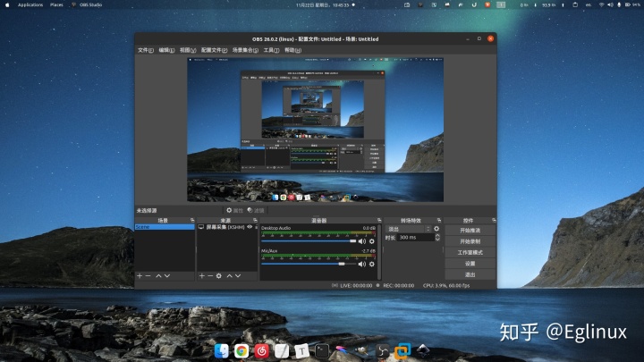The width and height of the screenshot is (644, 362).
Task: Pop out the Controls dock
Action: (494, 221)
